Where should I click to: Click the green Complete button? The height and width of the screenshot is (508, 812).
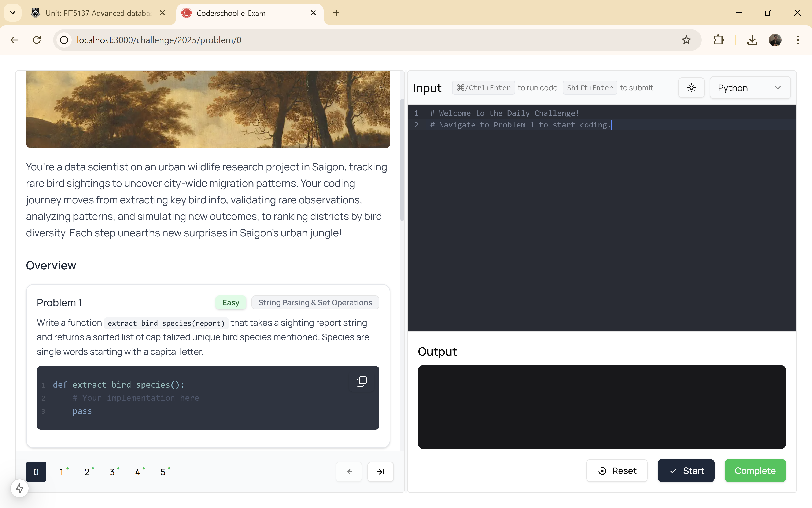pos(755,471)
